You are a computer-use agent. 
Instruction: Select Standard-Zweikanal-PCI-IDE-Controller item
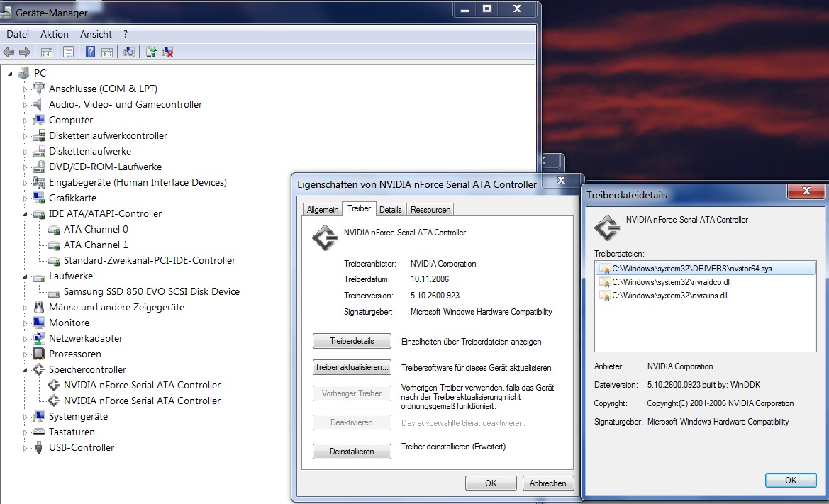(x=150, y=260)
